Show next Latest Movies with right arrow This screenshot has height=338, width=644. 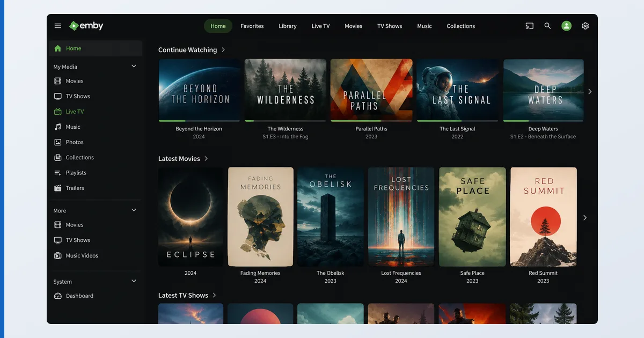[x=585, y=218]
